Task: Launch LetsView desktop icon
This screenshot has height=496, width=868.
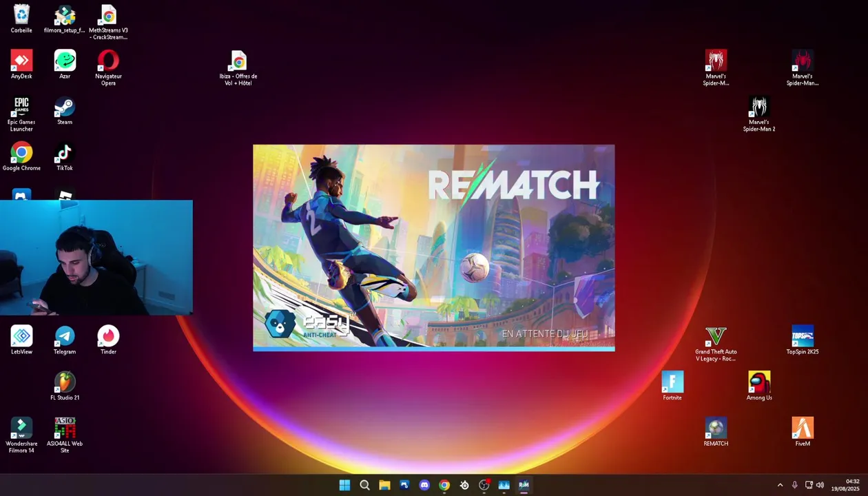Action: pyautogui.click(x=21, y=340)
